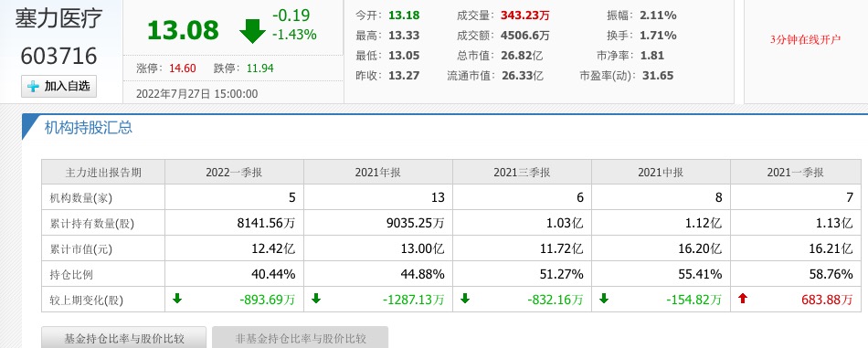Click the 1.12亿 holdings value
This screenshot has height=348, width=868.
[704, 224]
